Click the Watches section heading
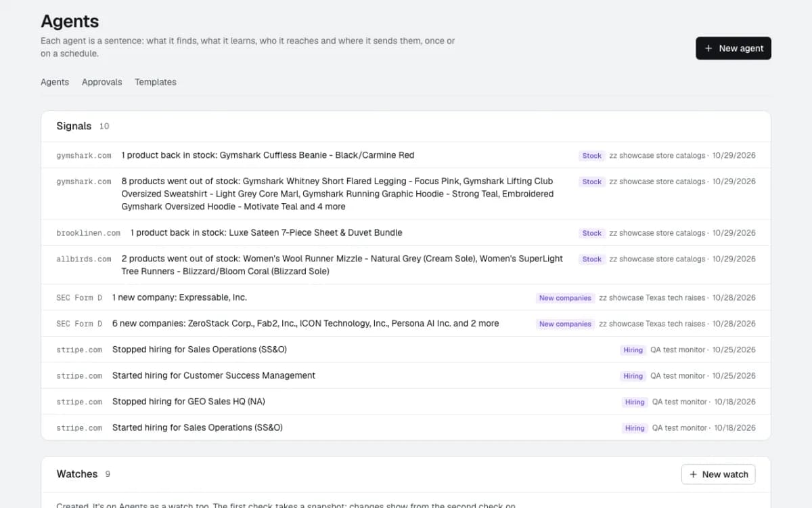Screen dimensions: 812x508 77,474
